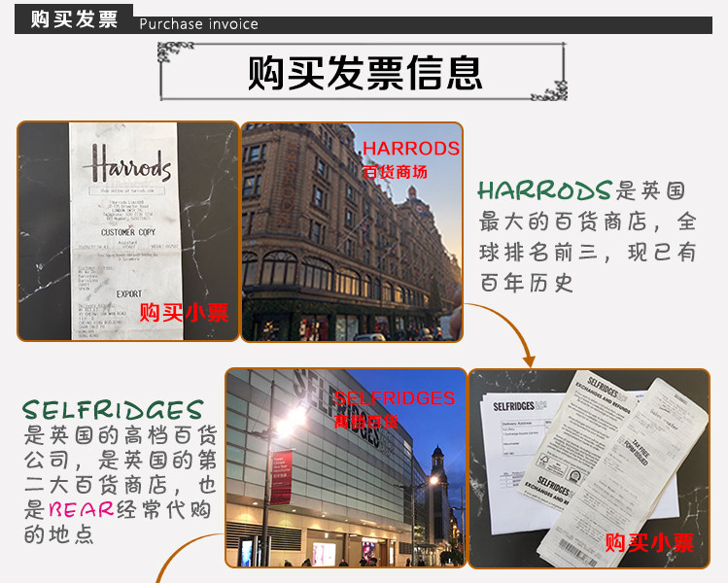Click the '百年历史' text line
Viewport: 728px width, 583px height.
tap(527, 283)
